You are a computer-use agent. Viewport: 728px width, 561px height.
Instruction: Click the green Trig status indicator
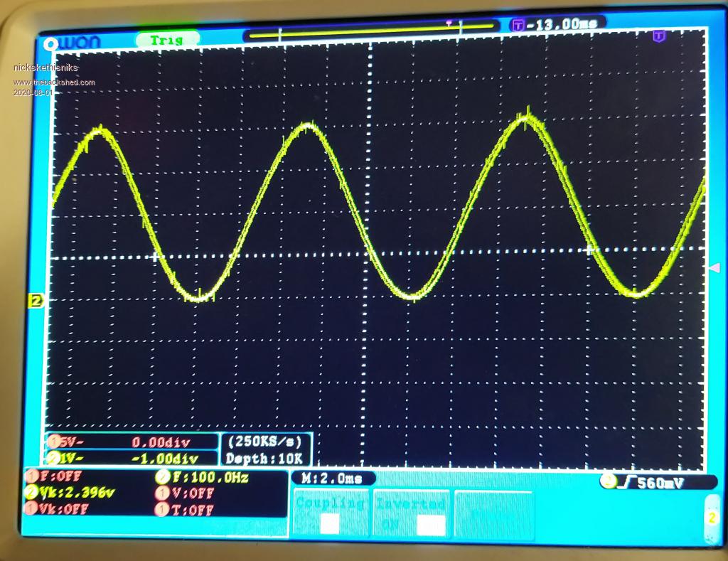point(167,41)
